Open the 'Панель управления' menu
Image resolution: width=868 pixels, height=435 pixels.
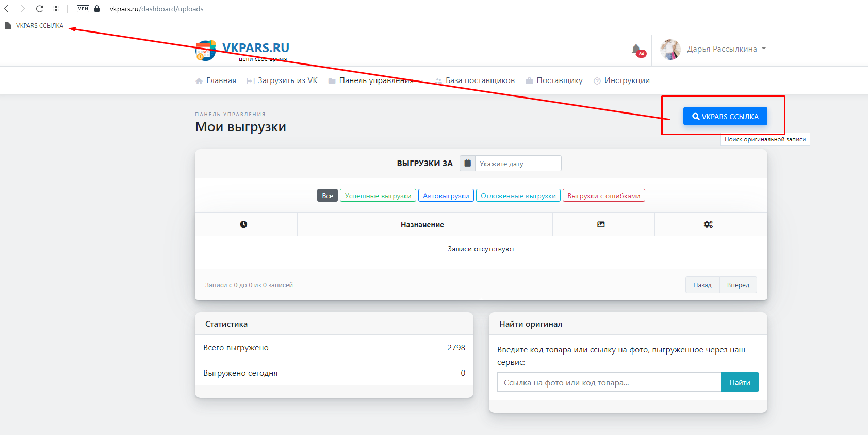[x=375, y=80]
